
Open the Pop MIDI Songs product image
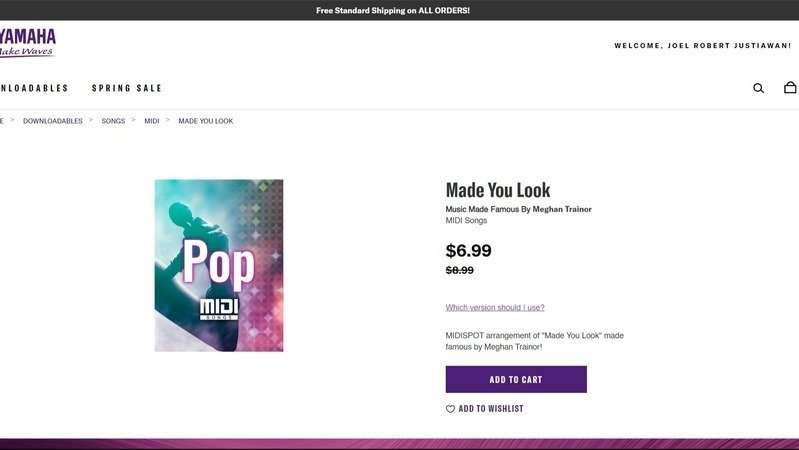(219, 265)
